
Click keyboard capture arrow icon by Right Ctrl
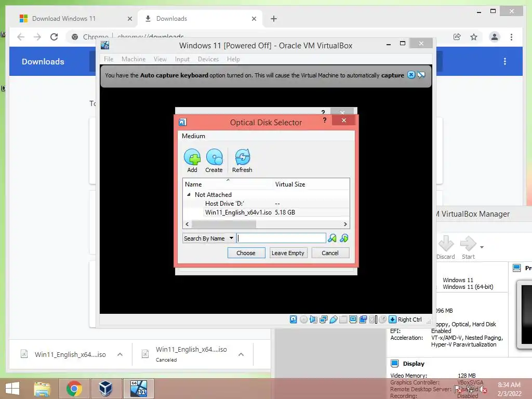click(x=393, y=320)
